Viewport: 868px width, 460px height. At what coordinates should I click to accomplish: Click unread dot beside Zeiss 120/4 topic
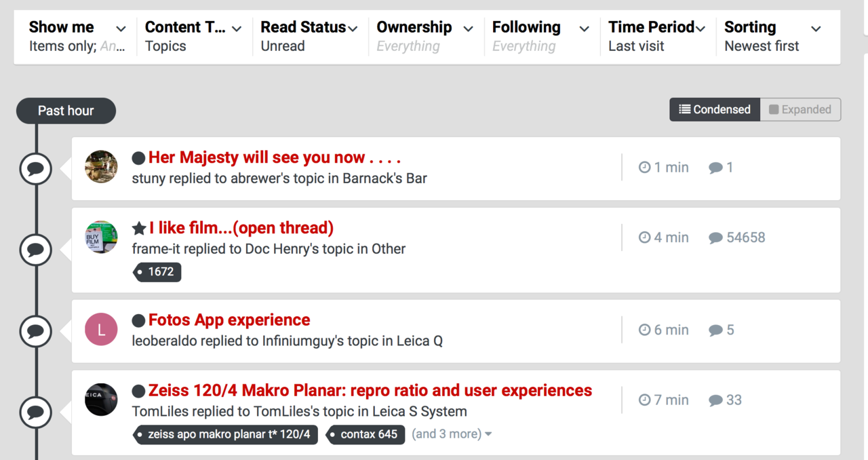coord(138,391)
